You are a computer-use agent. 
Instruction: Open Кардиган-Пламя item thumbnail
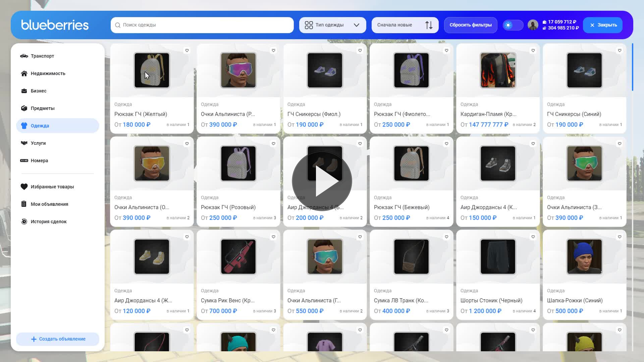[x=498, y=70]
